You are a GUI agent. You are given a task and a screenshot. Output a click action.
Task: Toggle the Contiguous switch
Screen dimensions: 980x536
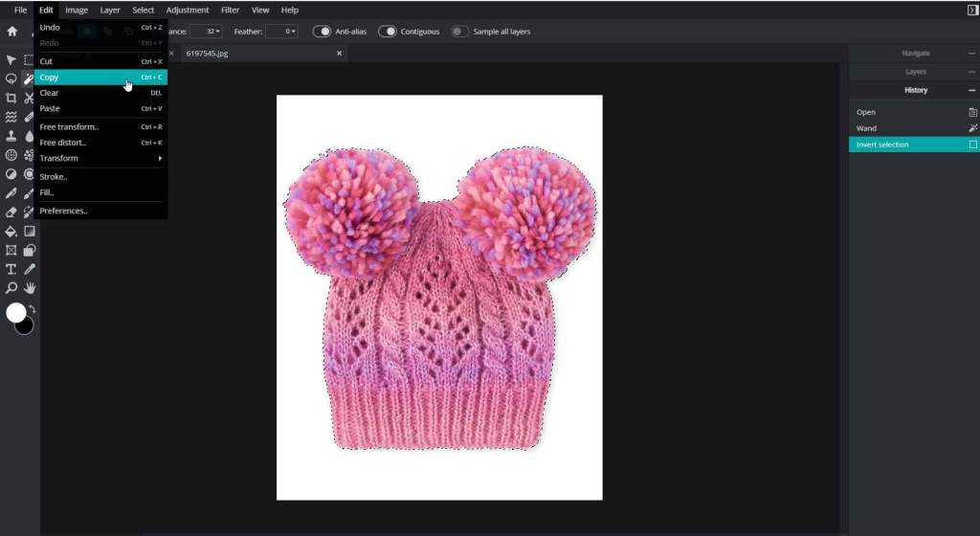tap(387, 32)
